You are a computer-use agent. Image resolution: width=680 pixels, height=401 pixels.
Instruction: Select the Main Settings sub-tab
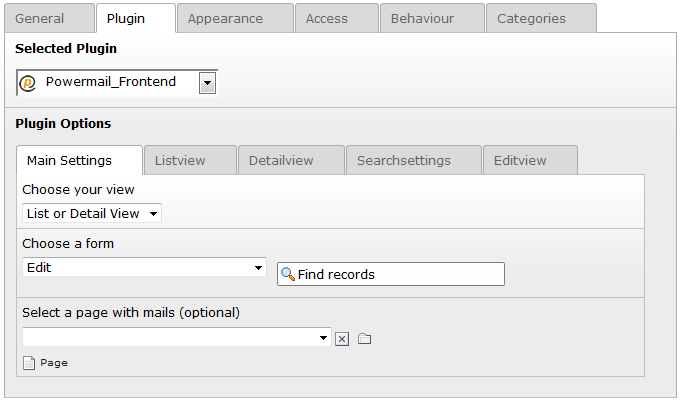[x=69, y=160]
